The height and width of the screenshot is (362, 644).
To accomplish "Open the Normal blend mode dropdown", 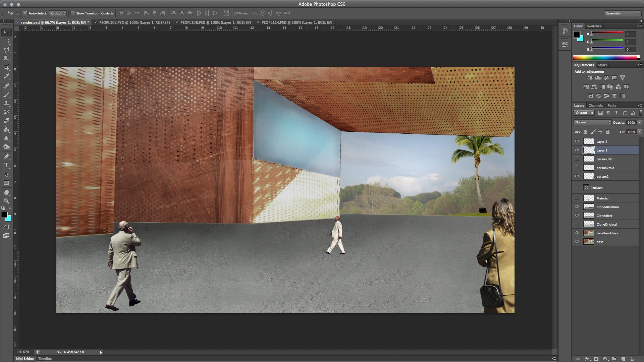I will (x=592, y=122).
